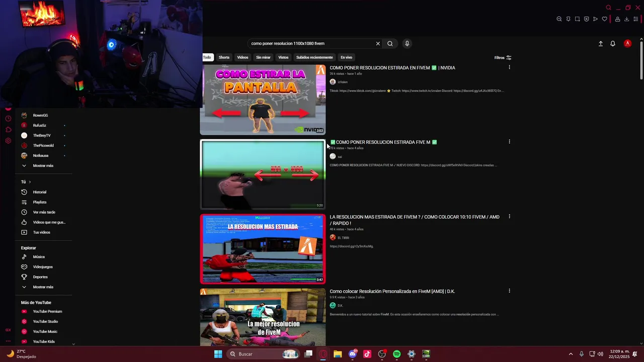Select the Sin mirar filter chip
The width and height of the screenshot is (644, 362).
[263, 57]
